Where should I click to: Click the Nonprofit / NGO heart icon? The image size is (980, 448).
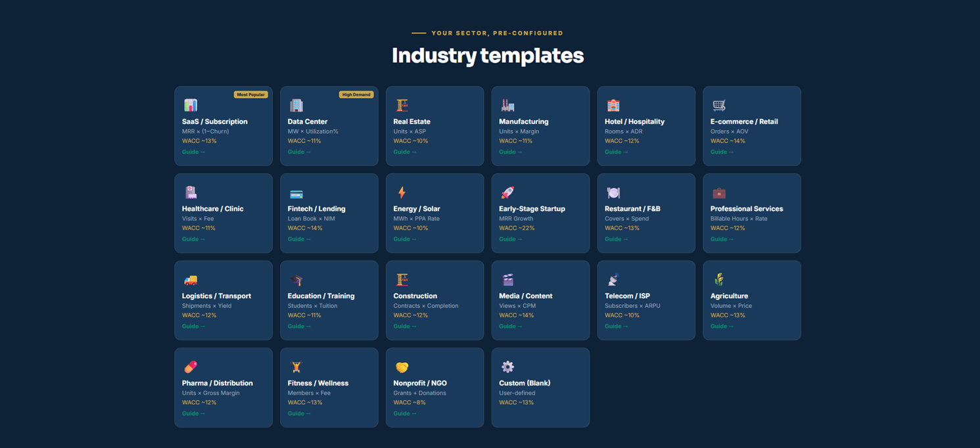(x=402, y=367)
